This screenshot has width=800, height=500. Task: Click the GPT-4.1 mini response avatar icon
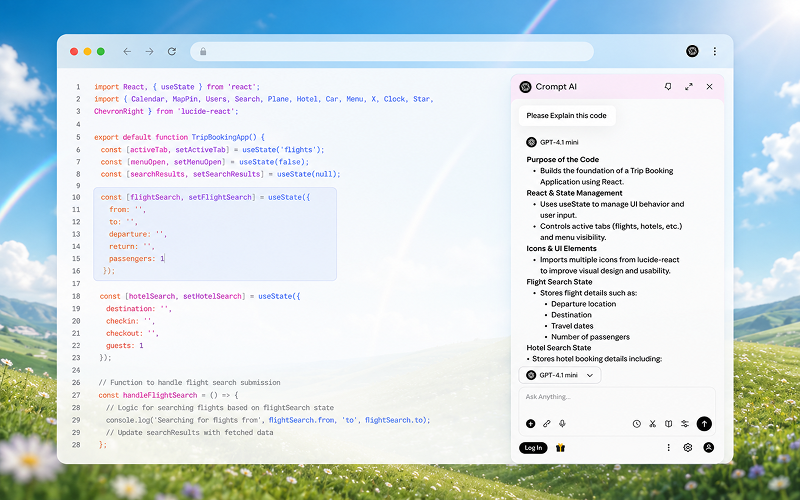pyautogui.click(x=531, y=142)
